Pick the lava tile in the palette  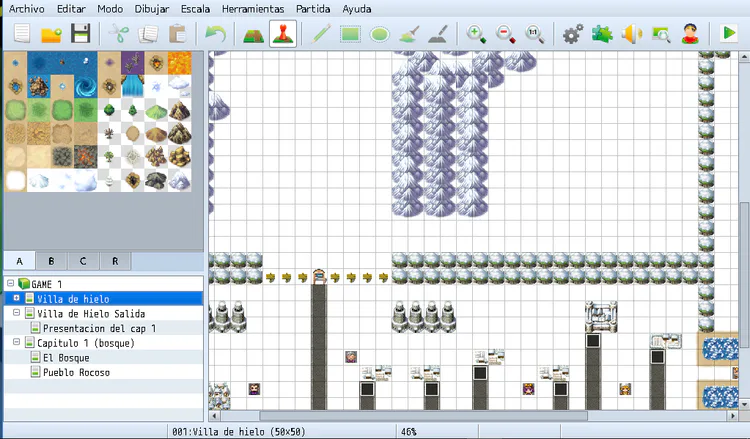pyautogui.click(x=179, y=63)
